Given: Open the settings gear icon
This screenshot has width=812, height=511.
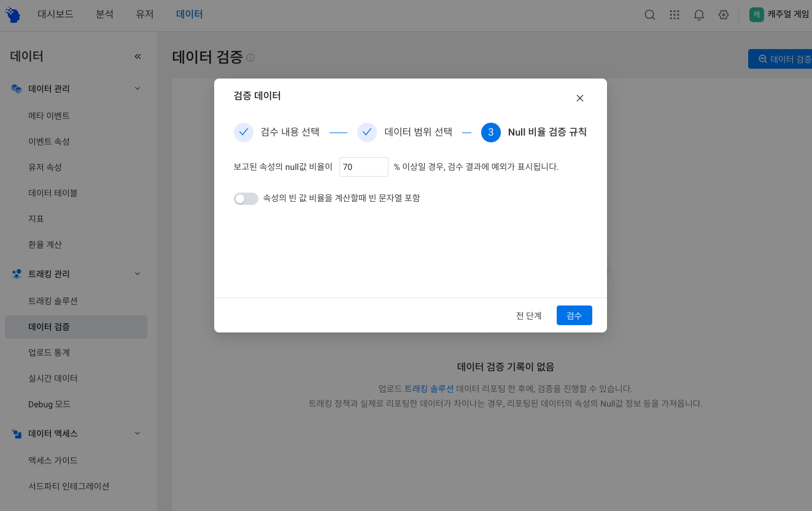Looking at the screenshot, I should click(x=723, y=15).
